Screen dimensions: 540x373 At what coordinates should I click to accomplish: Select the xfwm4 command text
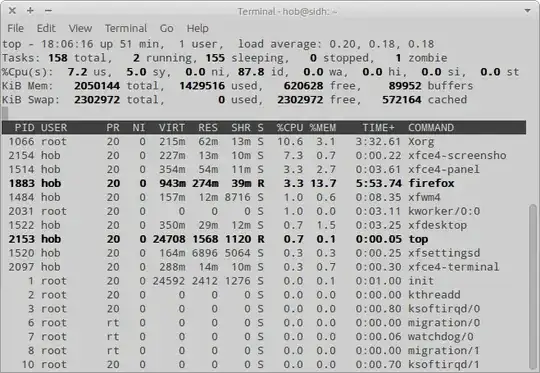click(x=424, y=197)
